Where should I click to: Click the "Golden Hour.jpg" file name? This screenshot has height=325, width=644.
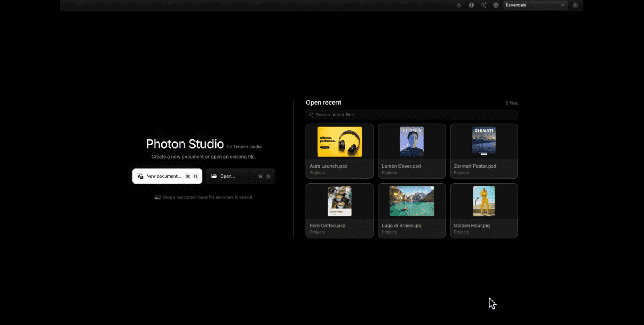472,226
